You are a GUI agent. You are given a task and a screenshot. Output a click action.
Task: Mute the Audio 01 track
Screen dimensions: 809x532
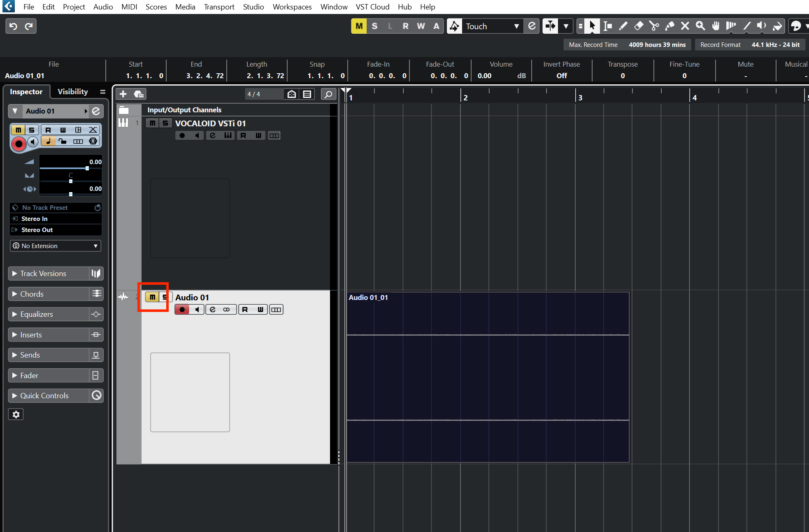coord(151,297)
